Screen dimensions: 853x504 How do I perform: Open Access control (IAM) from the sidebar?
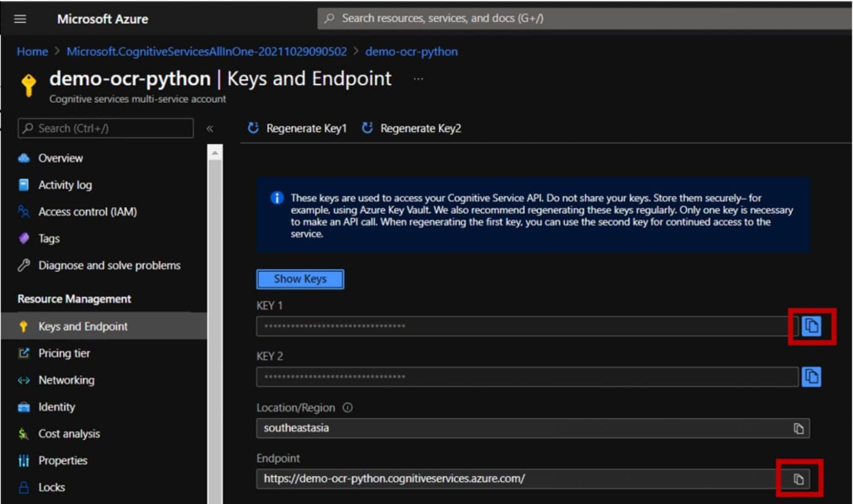coord(23,211)
